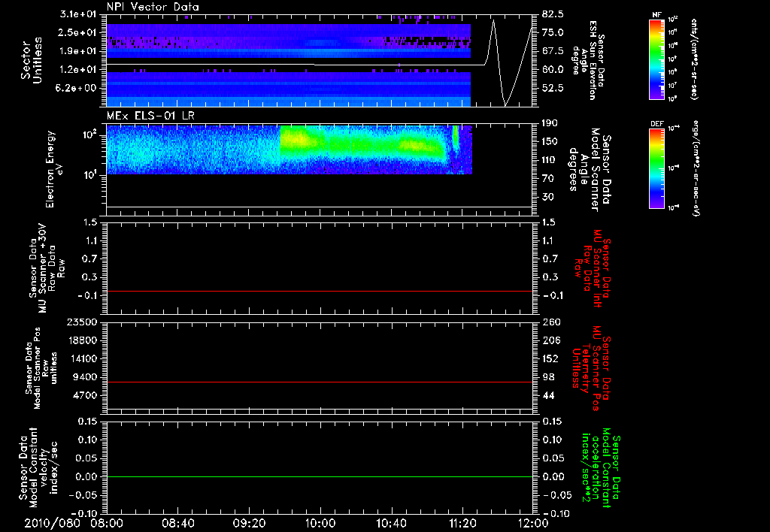Select the DEF label above the color bar

coord(656,124)
